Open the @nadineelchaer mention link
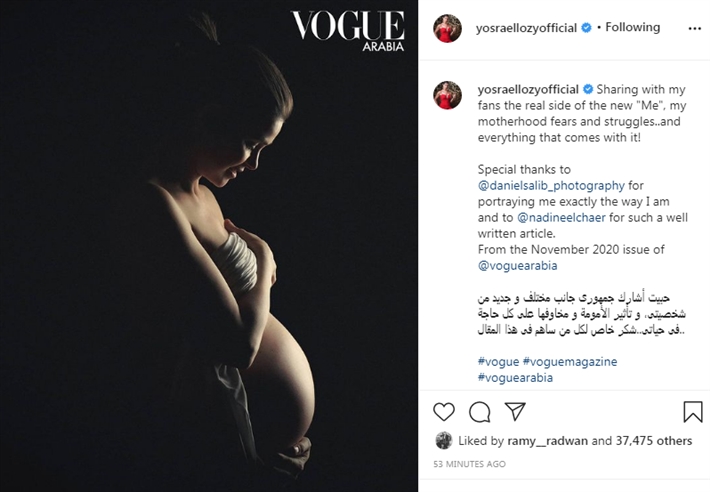Image resolution: width=710 pixels, height=492 pixels. tap(561, 218)
